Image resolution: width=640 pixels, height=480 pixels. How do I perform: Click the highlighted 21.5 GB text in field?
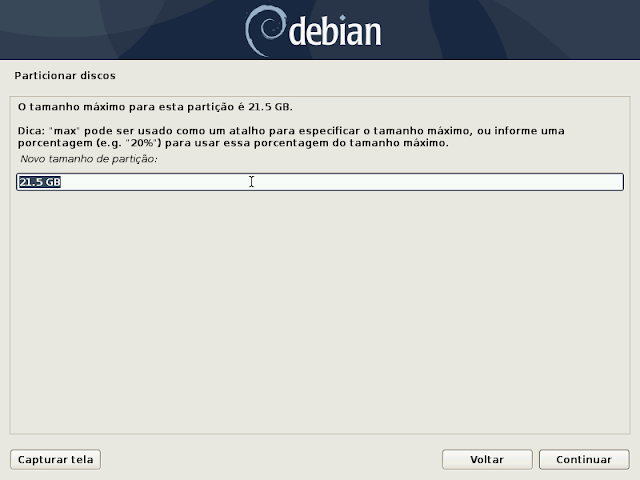40,182
